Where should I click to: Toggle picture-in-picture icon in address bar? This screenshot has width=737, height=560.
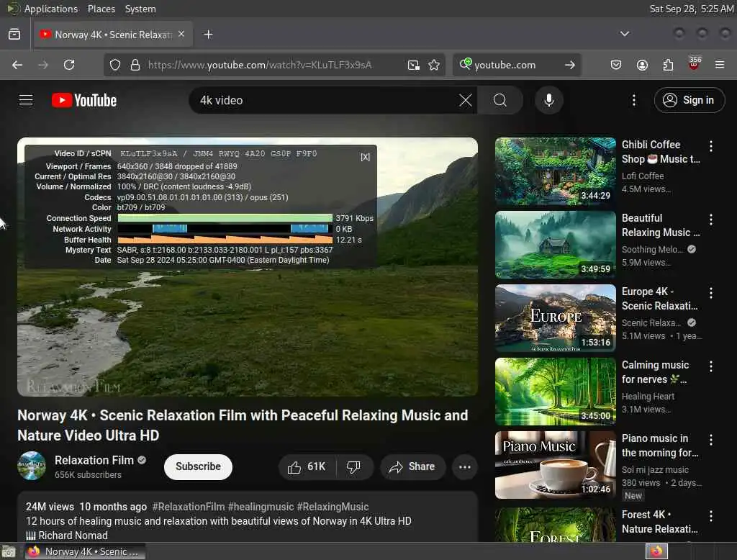click(414, 65)
